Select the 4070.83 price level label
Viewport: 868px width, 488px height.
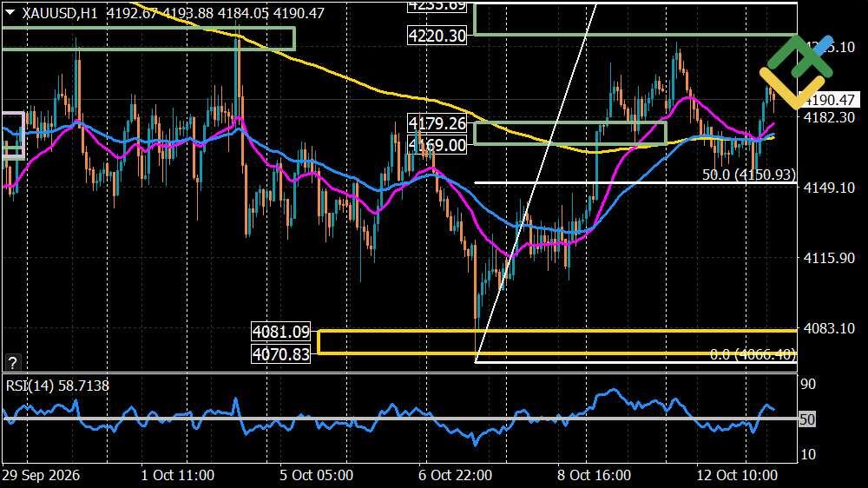click(x=280, y=353)
